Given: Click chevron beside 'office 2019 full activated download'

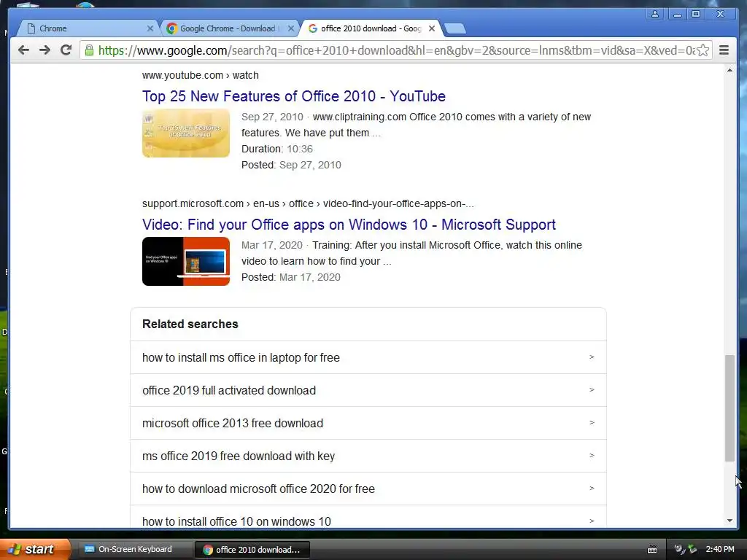Looking at the screenshot, I should pyautogui.click(x=592, y=390).
